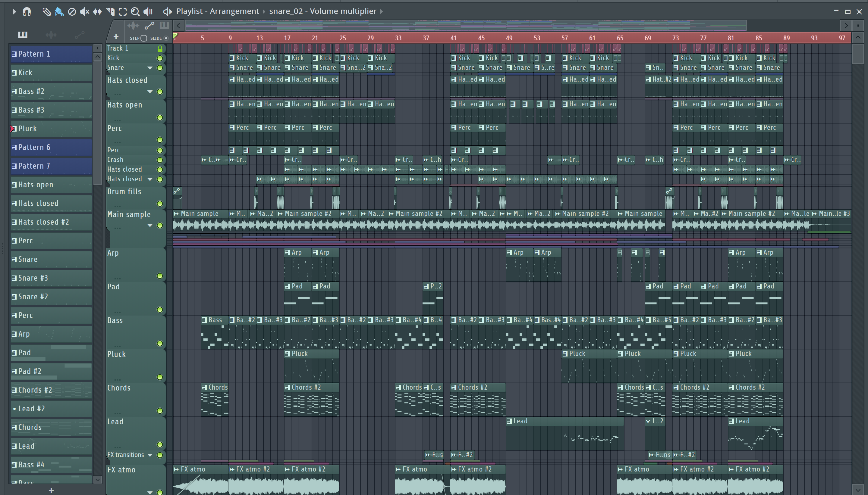
Task: Mute the Bass track LED
Action: (159, 343)
